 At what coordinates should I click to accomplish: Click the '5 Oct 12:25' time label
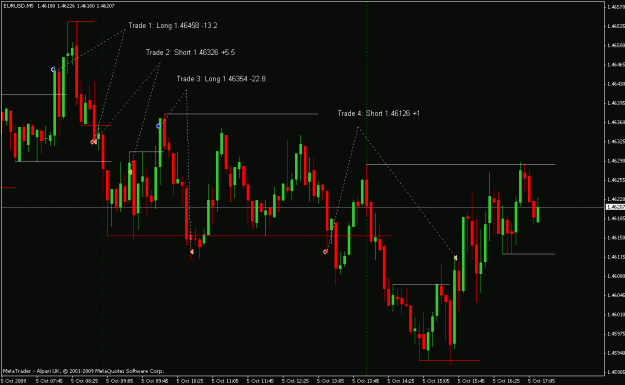click(295, 381)
